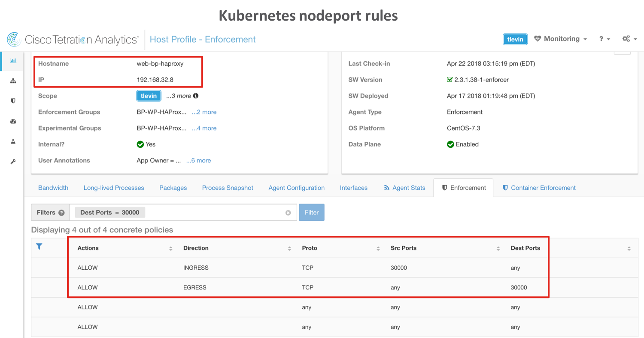Screen dimensions: 644x338
Task: Click the Filters help question mark icon
Action: point(61,213)
